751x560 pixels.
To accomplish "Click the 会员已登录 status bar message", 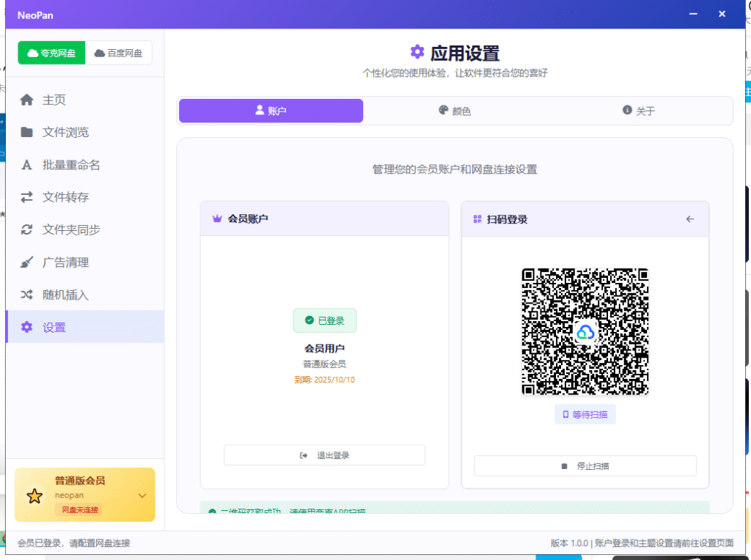I will tap(74, 543).
